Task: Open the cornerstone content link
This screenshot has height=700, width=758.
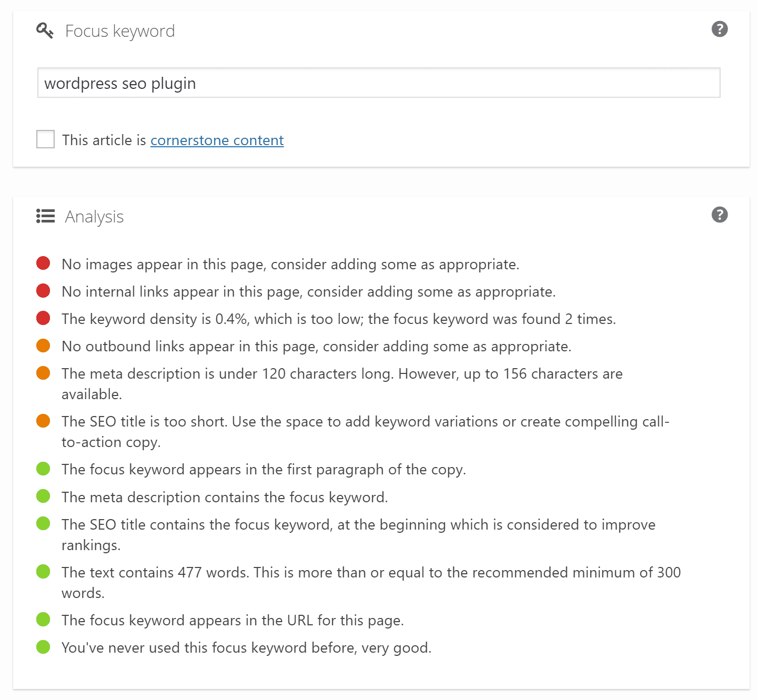Action: 217,140
